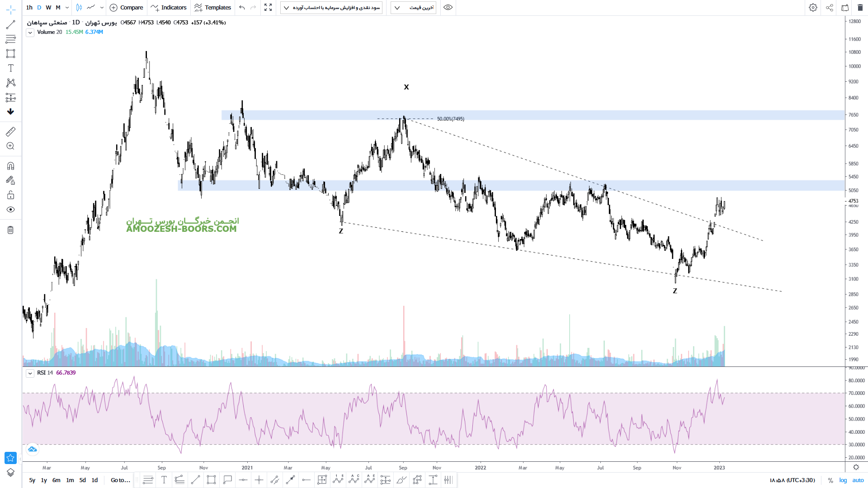Click the Go to date field

(120, 480)
